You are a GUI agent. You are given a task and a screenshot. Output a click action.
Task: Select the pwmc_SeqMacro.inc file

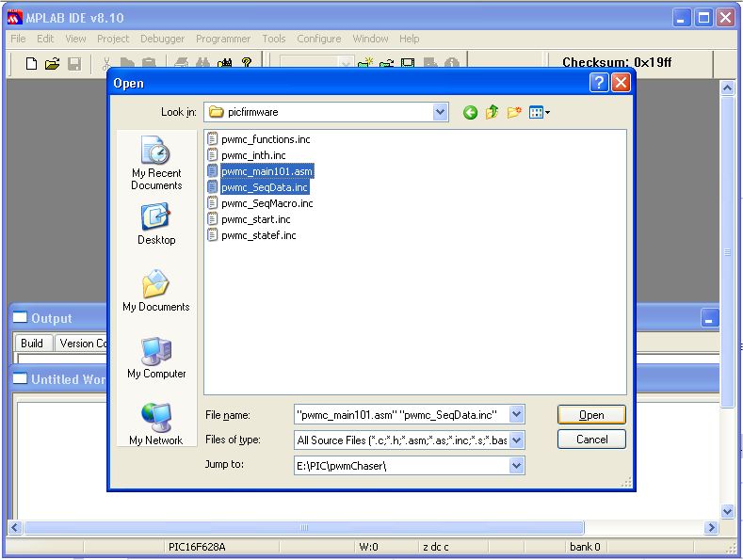267,203
